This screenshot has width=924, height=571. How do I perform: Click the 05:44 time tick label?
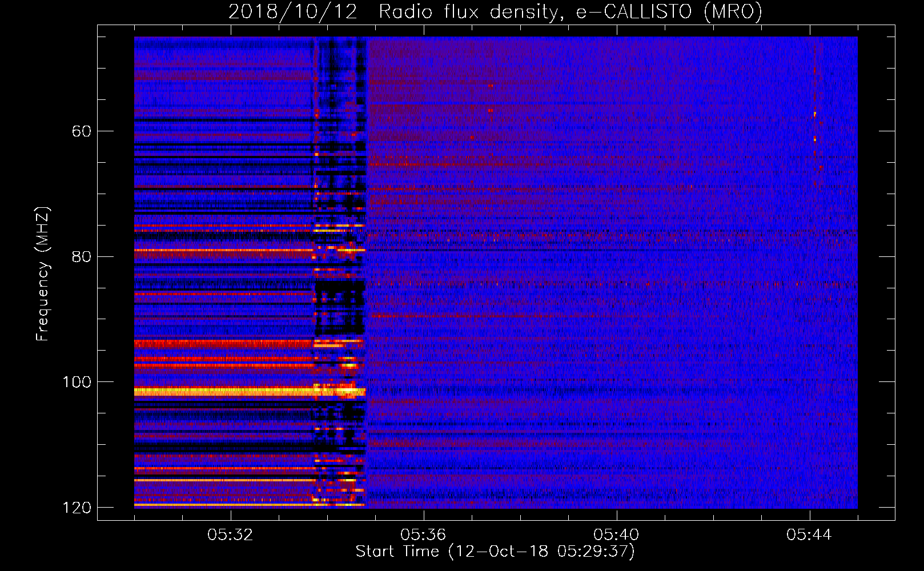(x=809, y=535)
